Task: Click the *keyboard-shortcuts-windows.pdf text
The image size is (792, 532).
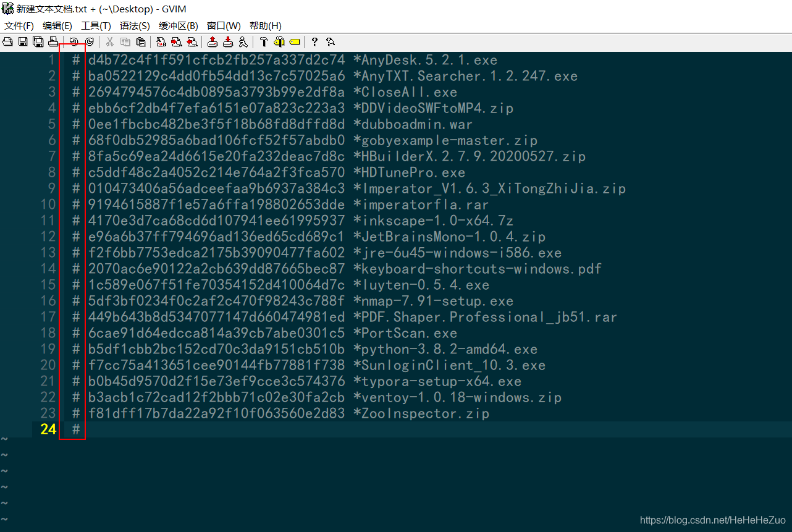Action: [x=478, y=269]
